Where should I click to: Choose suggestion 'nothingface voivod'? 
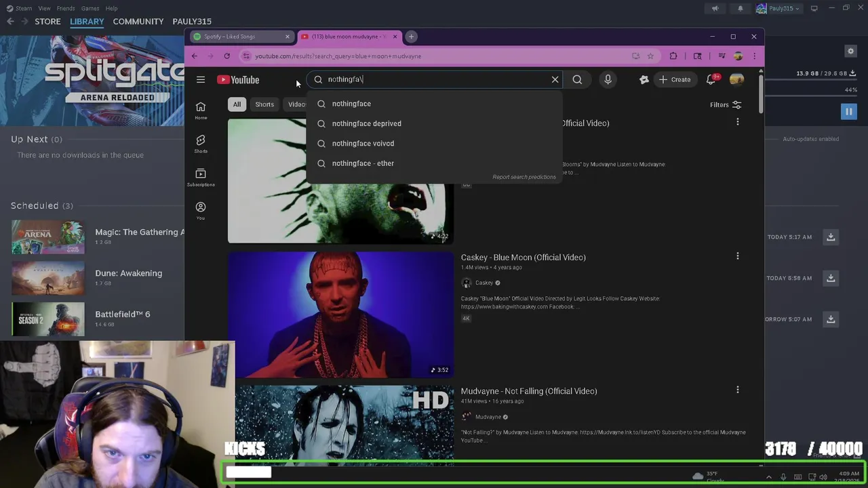(435, 143)
